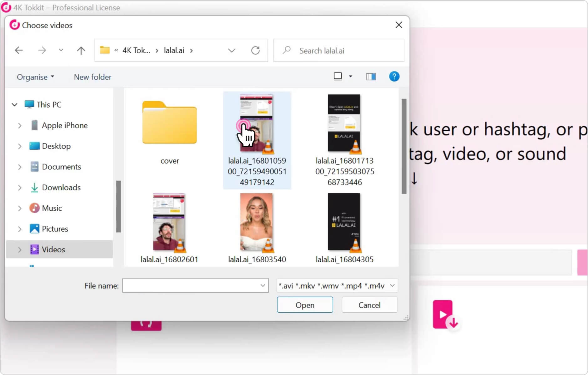Click the back navigation arrow
This screenshot has width=588, height=375.
tap(19, 50)
